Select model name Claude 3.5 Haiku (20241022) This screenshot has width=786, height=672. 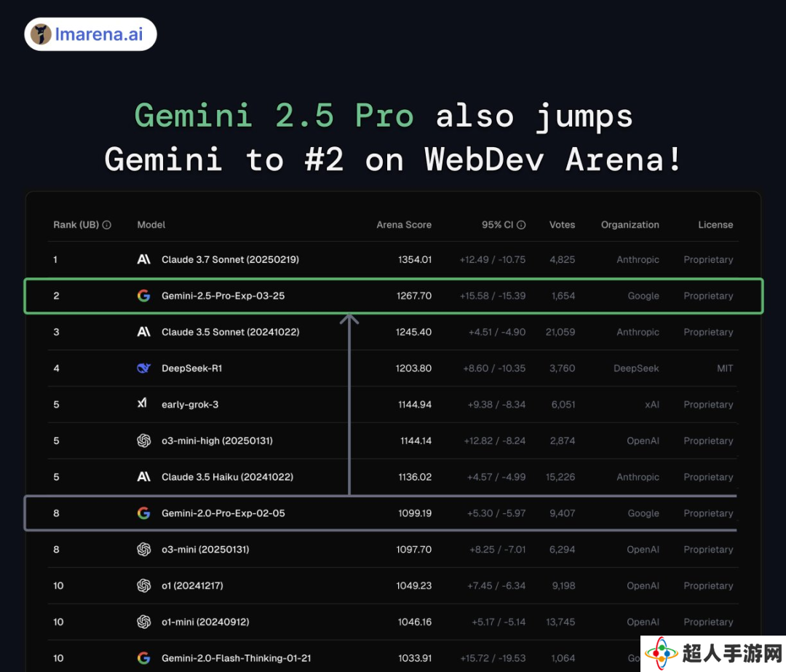228,477
